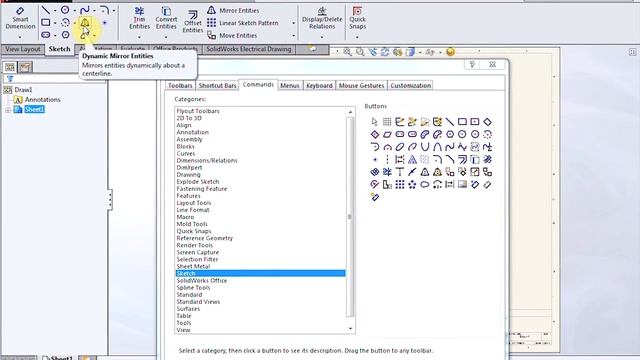Click Zoom to Fit in view toolbar
This screenshot has width=640, height=360.
347,52
